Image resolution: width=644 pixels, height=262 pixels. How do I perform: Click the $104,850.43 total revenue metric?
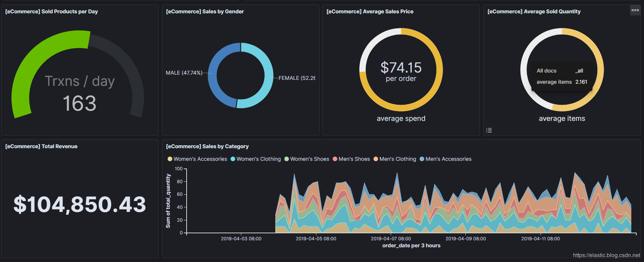(80, 204)
